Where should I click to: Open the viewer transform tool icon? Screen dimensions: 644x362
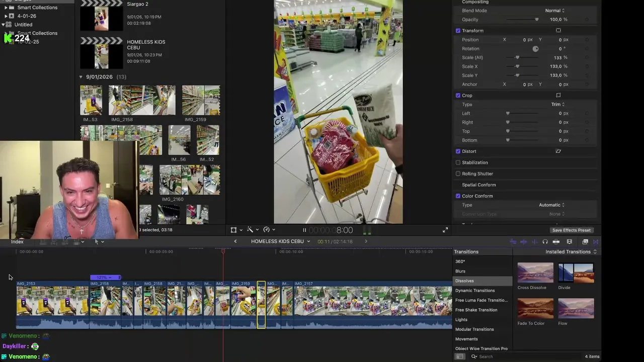(233, 230)
